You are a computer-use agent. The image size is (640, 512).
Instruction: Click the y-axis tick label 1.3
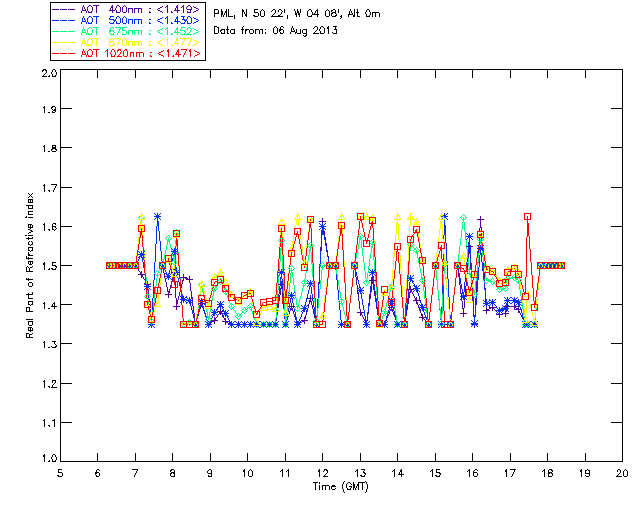[x=49, y=344]
